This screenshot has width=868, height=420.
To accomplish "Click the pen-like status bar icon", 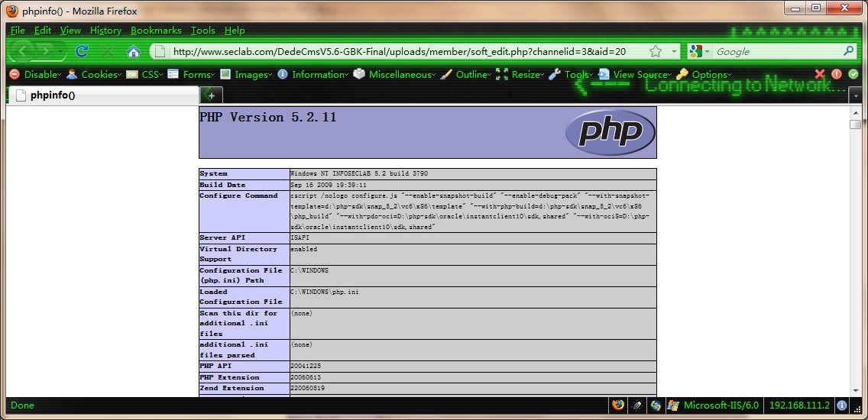I will coord(637,405).
